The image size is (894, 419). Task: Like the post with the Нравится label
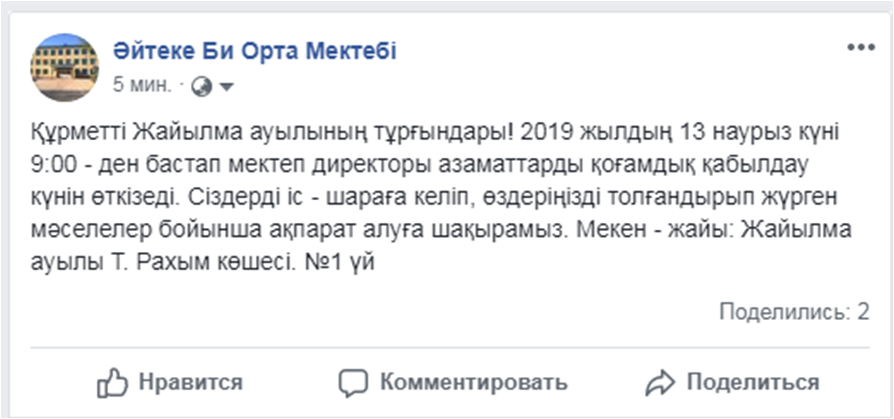(191, 382)
